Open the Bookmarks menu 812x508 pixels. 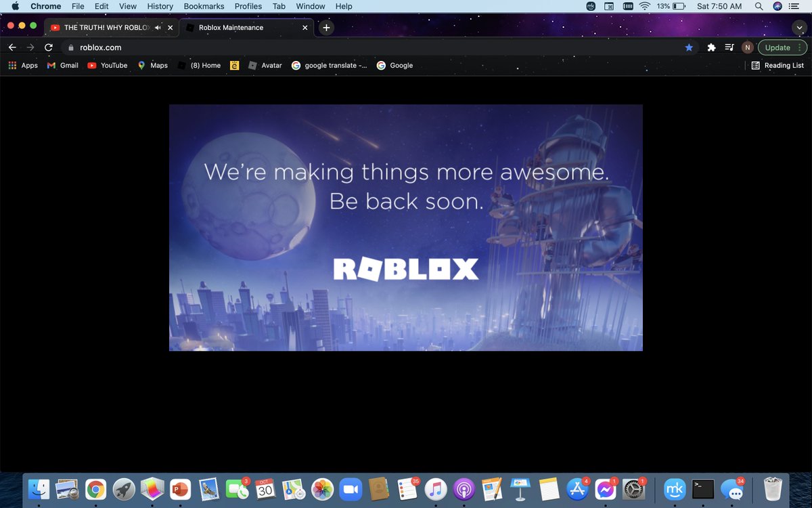[204, 6]
